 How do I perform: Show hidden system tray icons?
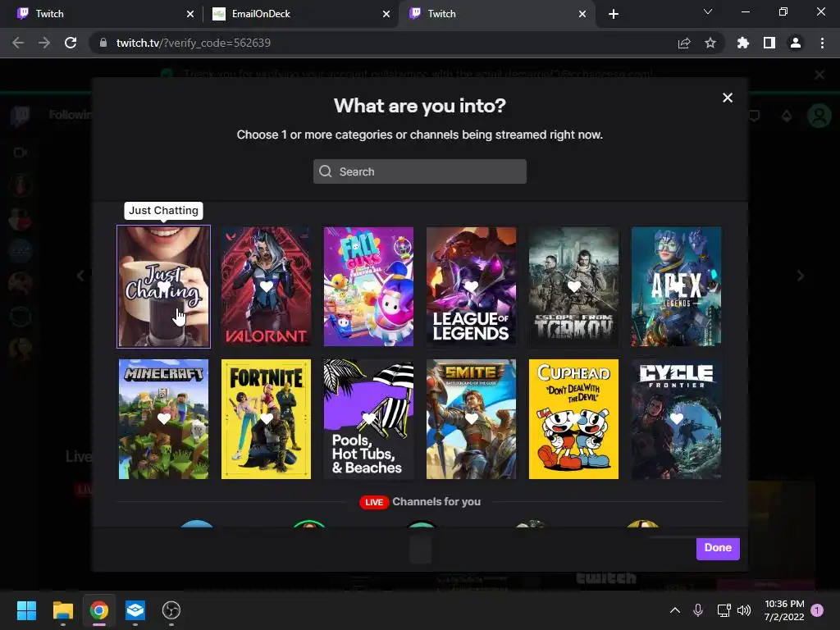pos(675,610)
